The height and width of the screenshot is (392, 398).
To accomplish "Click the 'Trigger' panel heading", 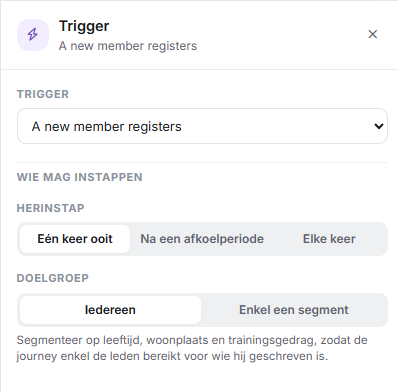I will [84, 26].
